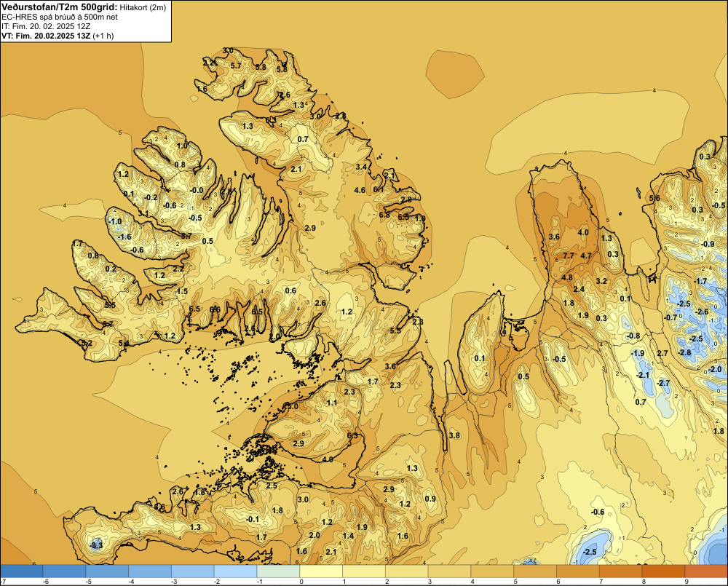728x586 pixels.
Task: Click the 5.6 temperature value
Action: pyautogui.click(x=654, y=198)
